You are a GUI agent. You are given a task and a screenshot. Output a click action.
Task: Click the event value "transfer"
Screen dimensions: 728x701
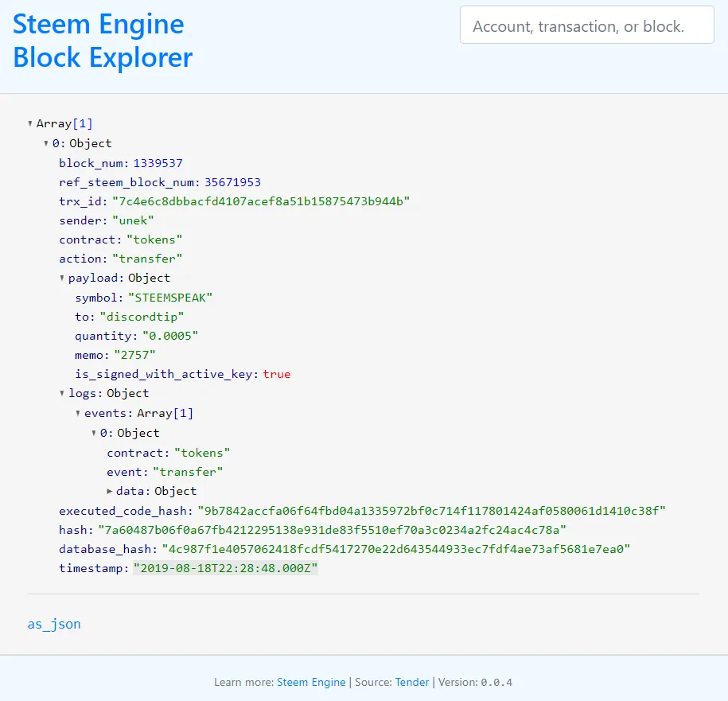pos(188,472)
